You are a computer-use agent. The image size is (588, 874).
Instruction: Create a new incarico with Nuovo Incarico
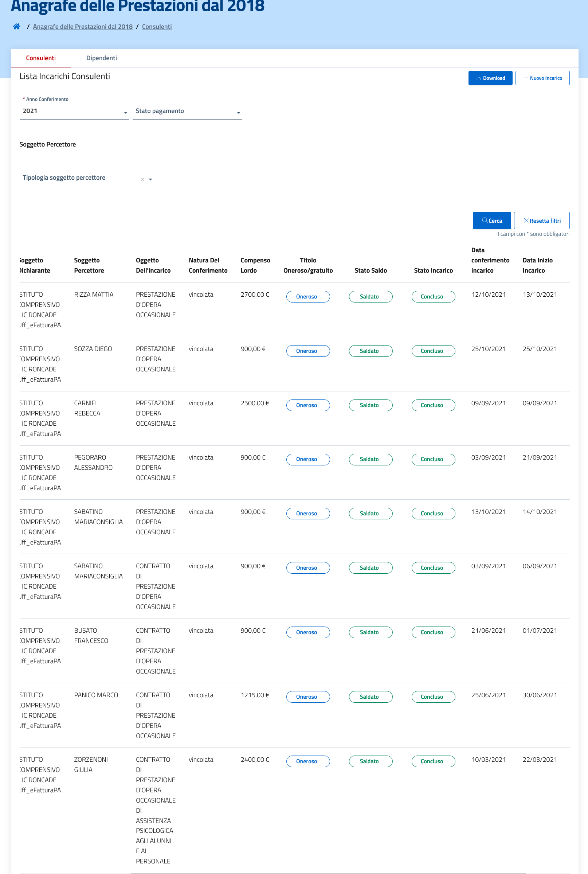[542, 78]
